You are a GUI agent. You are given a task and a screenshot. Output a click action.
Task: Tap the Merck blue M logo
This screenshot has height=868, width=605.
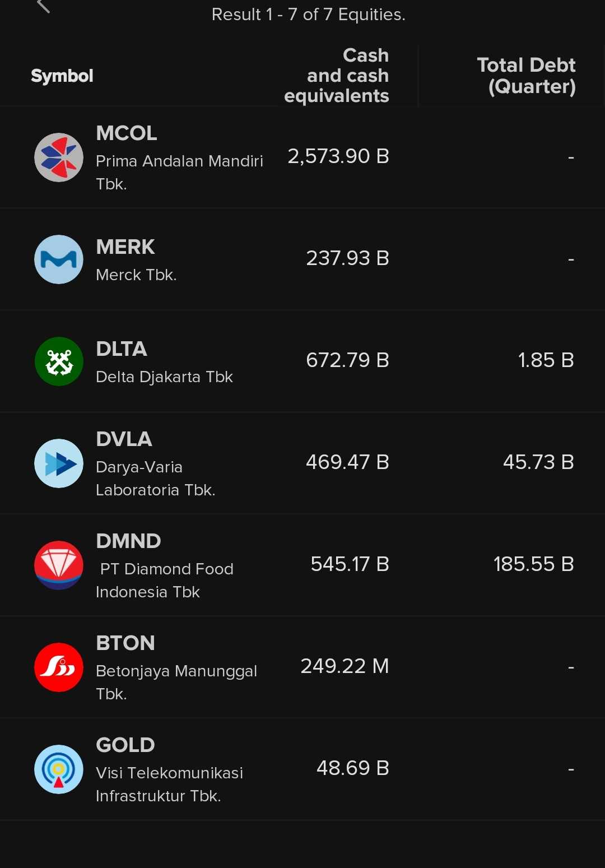pos(59,259)
